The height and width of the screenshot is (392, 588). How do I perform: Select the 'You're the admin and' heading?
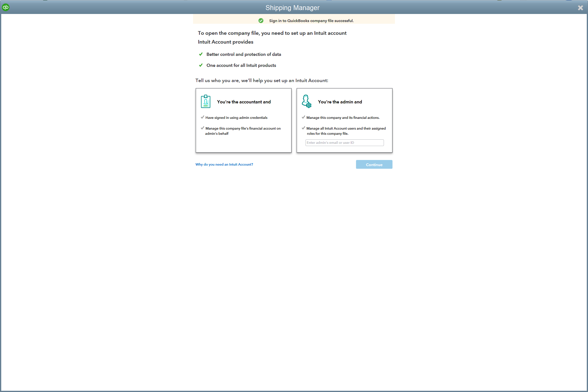pyautogui.click(x=340, y=102)
